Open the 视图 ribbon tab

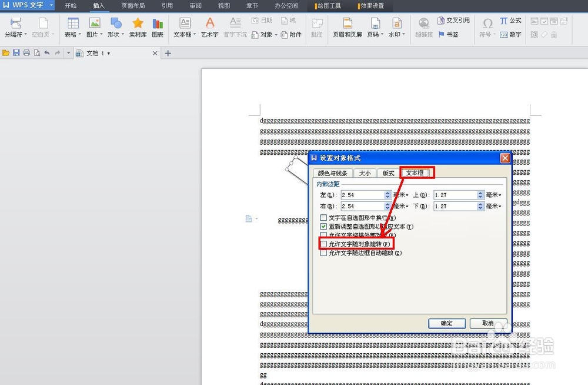click(x=224, y=6)
